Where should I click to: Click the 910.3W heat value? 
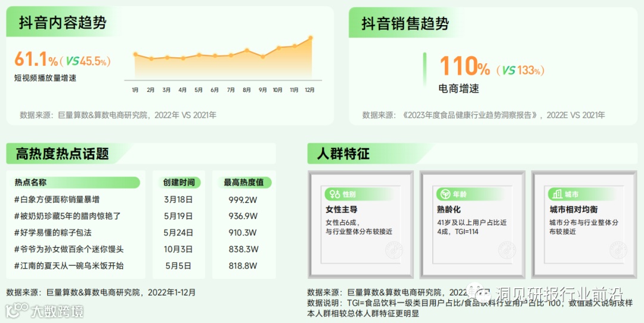coord(243,232)
